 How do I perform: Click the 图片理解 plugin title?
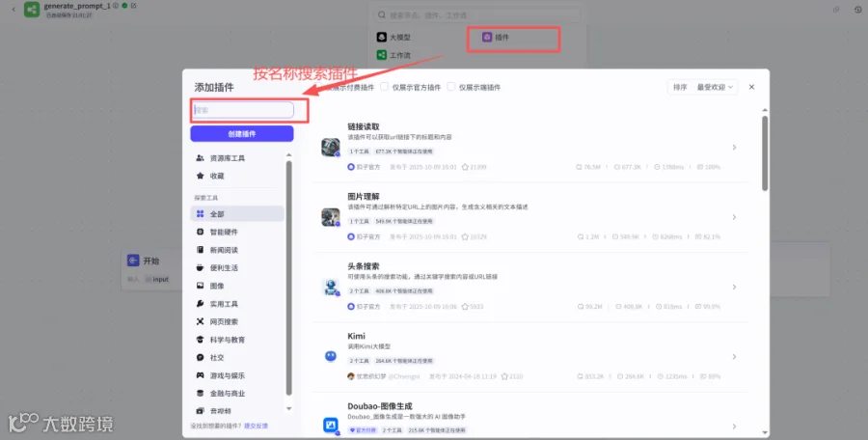(x=364, y=197)
